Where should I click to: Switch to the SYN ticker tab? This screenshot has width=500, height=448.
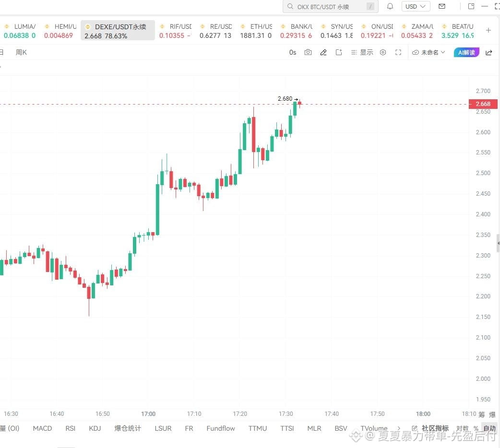pos(337,31)
